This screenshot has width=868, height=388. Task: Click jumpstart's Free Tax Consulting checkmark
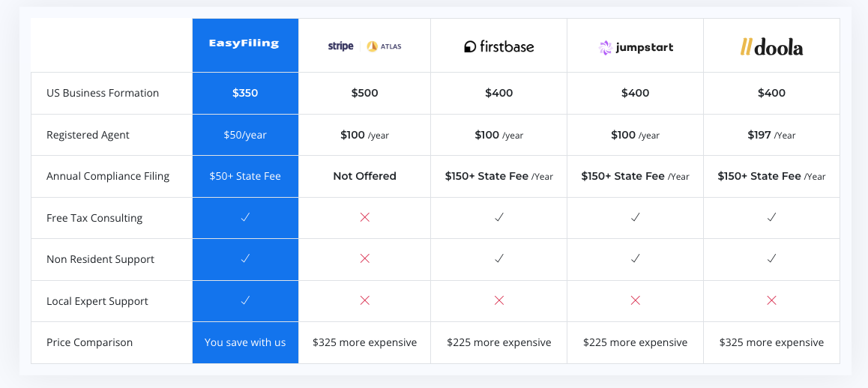click(x=635, y=217)
